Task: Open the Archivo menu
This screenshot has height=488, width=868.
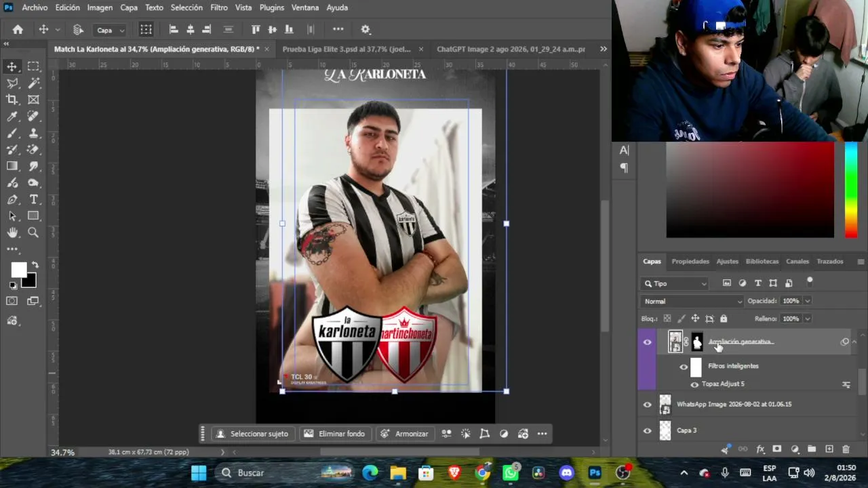Action: (35, 7)
